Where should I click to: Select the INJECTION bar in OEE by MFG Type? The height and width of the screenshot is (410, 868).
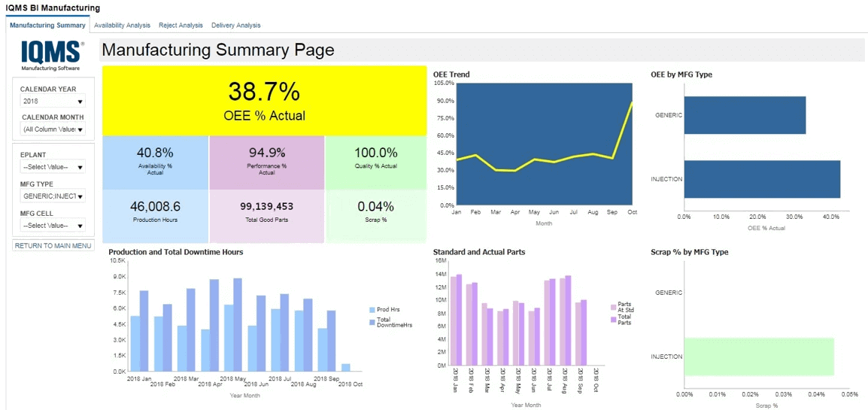click(761, 179)
